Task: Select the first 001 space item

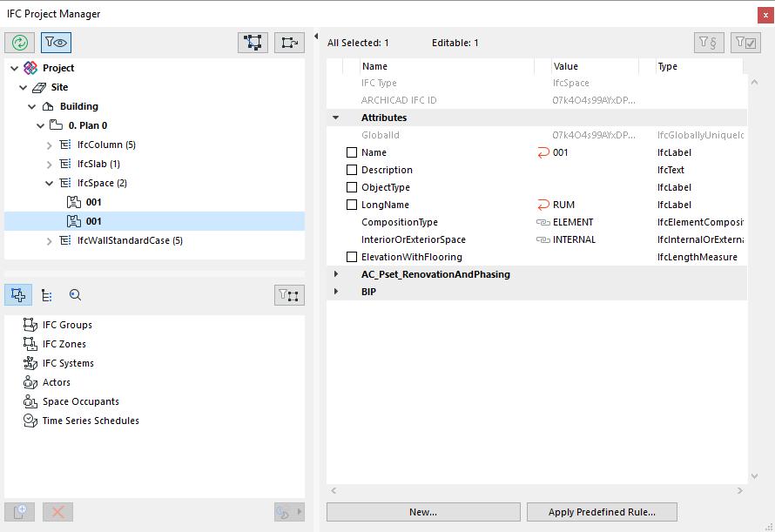Action: (x=154, y=202)
